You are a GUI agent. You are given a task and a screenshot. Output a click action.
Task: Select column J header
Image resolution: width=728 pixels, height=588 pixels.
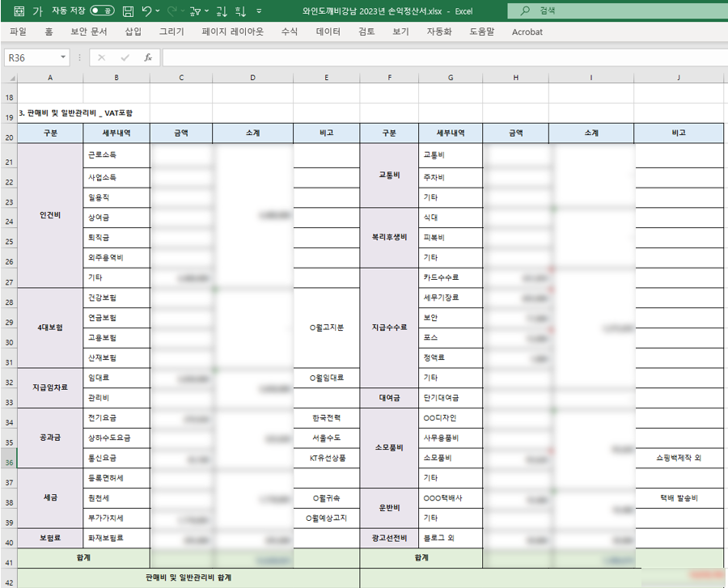tap(679, 78)
